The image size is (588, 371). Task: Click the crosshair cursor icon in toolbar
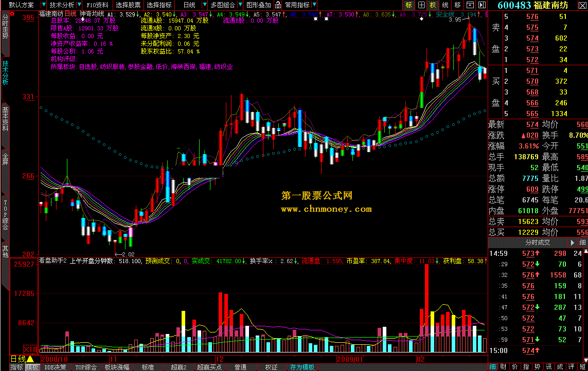pyautogui.click(x=421, y=5)
